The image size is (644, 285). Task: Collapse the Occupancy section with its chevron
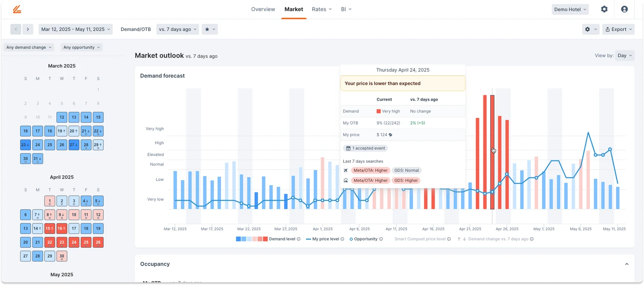pos(627,264)
